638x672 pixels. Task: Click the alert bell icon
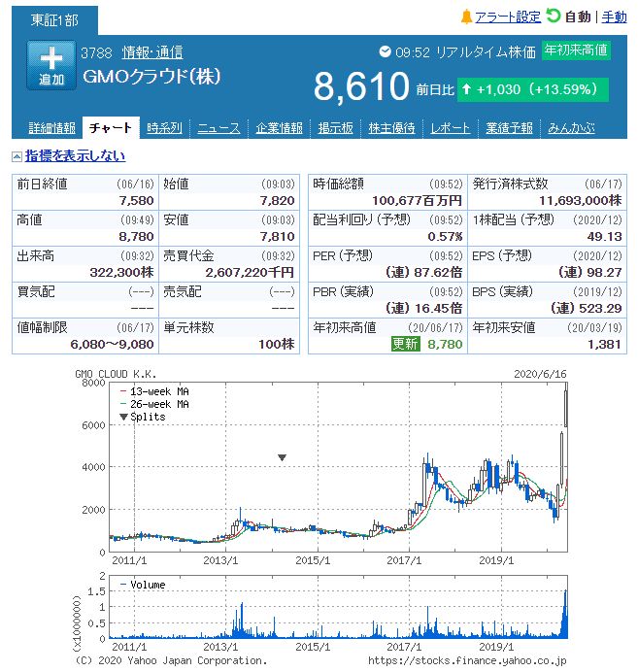[466, 17]
